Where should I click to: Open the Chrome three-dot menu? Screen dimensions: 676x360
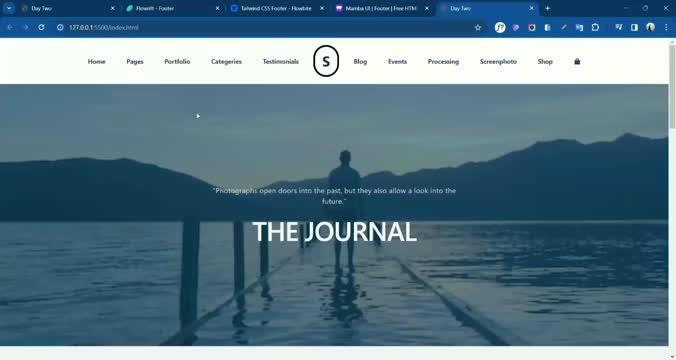click(x=667, y=28)
